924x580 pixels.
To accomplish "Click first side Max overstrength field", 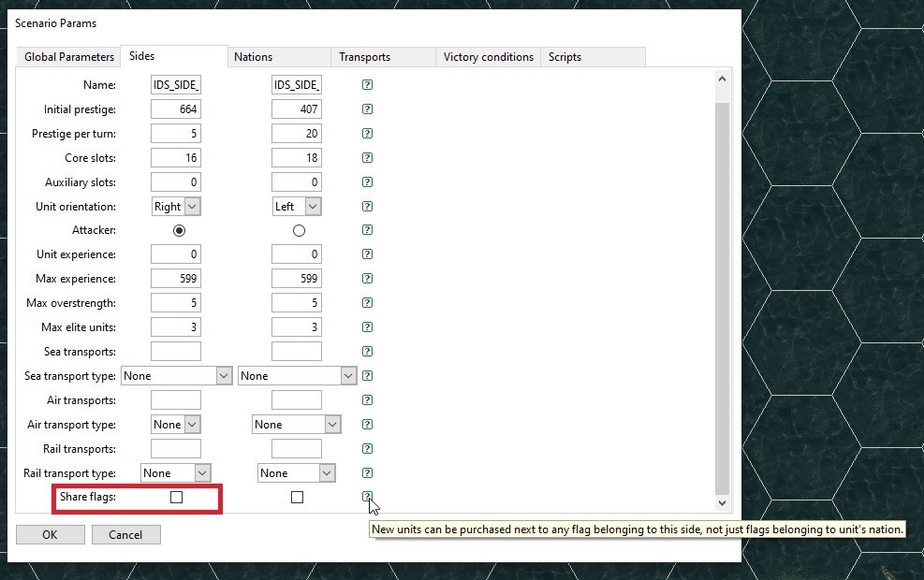I will 176,303.
